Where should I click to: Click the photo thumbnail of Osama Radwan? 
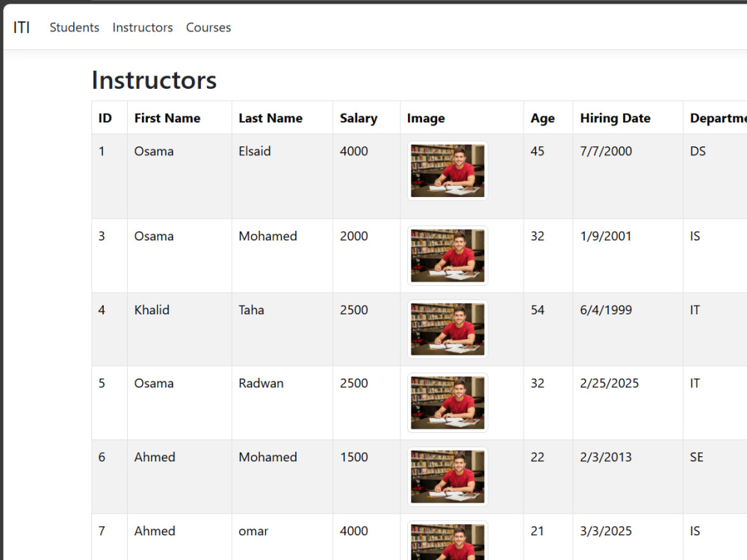(447, 403)
